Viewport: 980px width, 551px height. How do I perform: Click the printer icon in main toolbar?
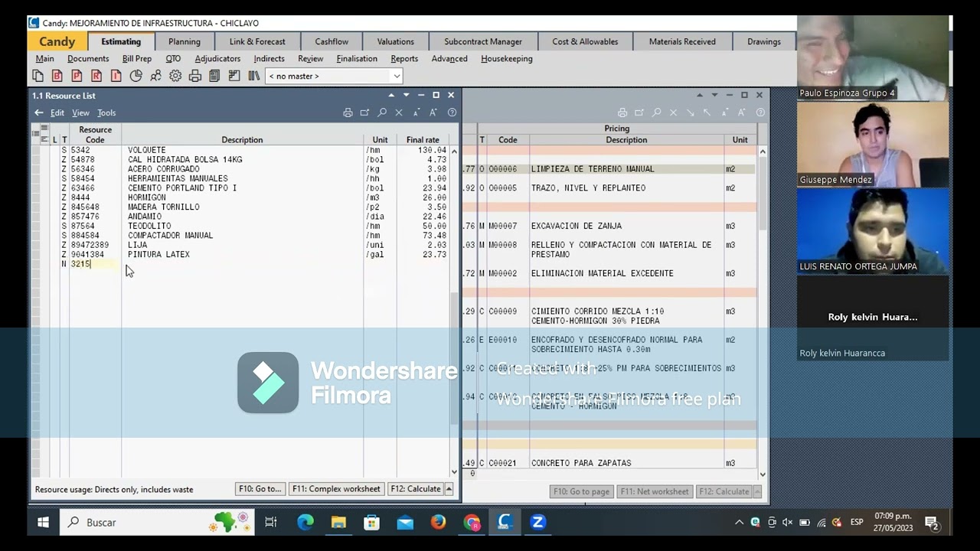tap(195, 76)
